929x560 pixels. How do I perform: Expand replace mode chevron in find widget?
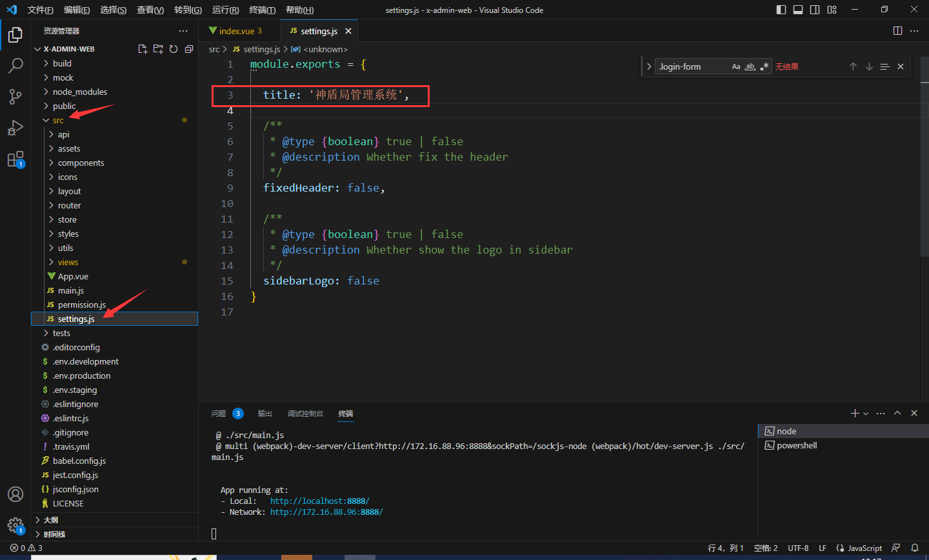[x=649, y=66]
